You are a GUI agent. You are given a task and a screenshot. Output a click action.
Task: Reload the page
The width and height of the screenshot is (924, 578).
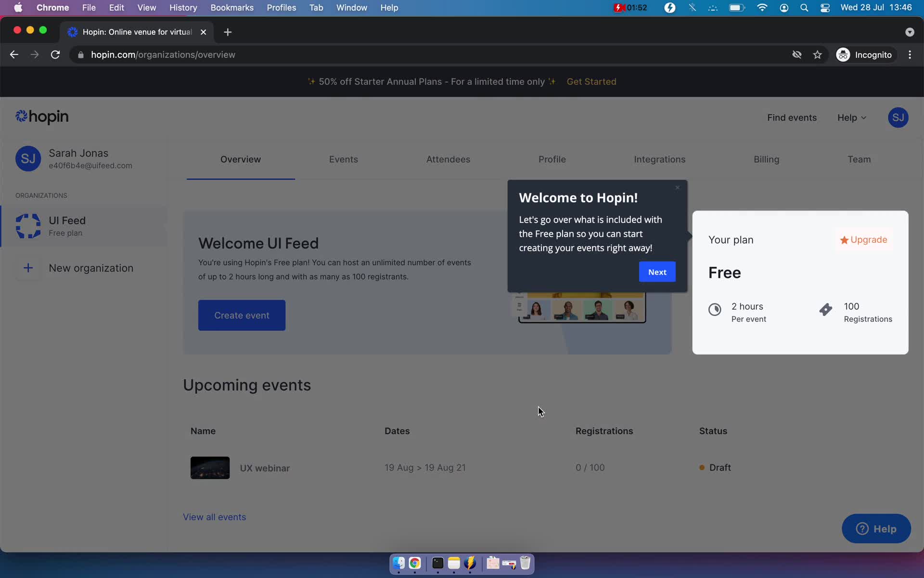tap(55, 55)
